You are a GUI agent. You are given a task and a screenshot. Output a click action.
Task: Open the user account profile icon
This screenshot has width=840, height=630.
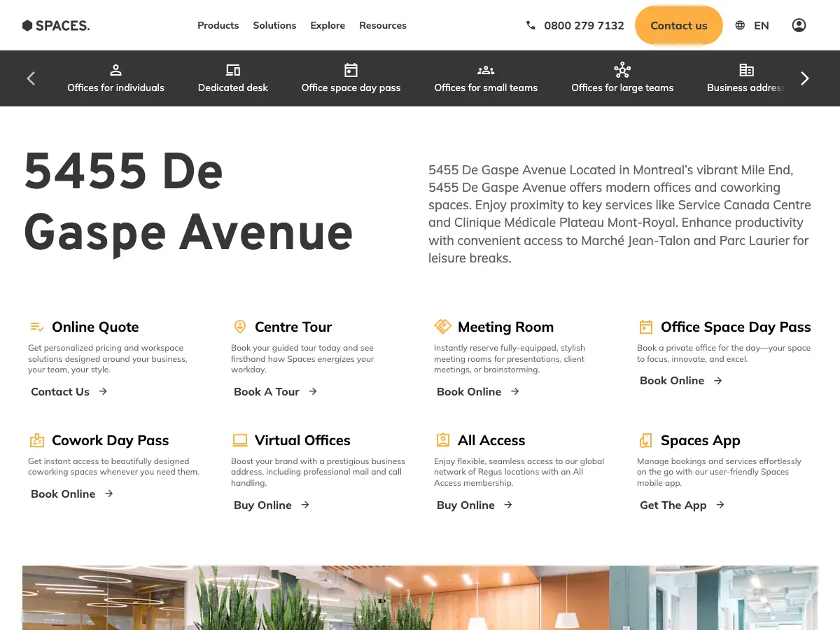[799, 25]
